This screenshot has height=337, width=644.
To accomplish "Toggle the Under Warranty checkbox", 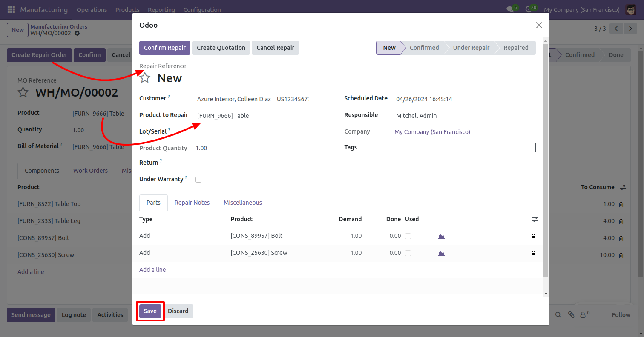I will (198, 180).
